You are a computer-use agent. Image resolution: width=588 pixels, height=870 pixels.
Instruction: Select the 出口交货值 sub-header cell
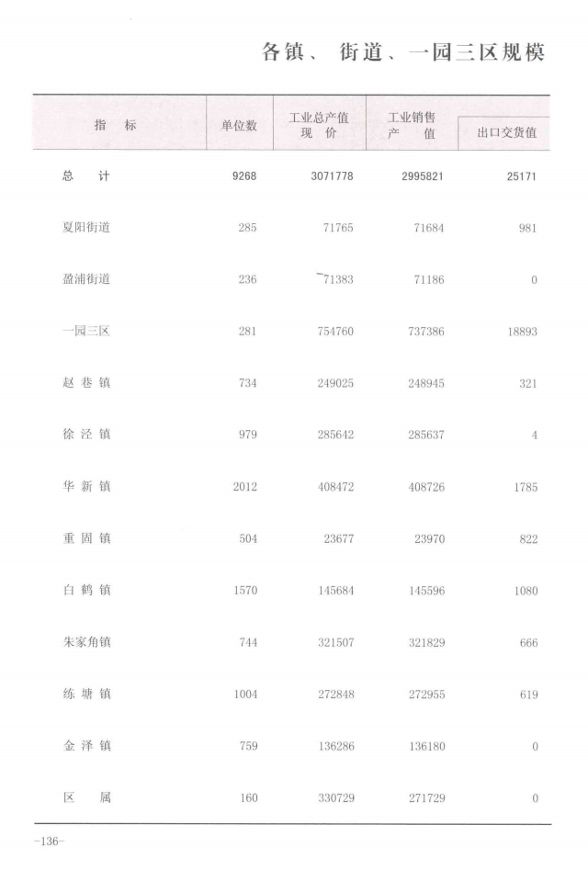pos(507,134)
